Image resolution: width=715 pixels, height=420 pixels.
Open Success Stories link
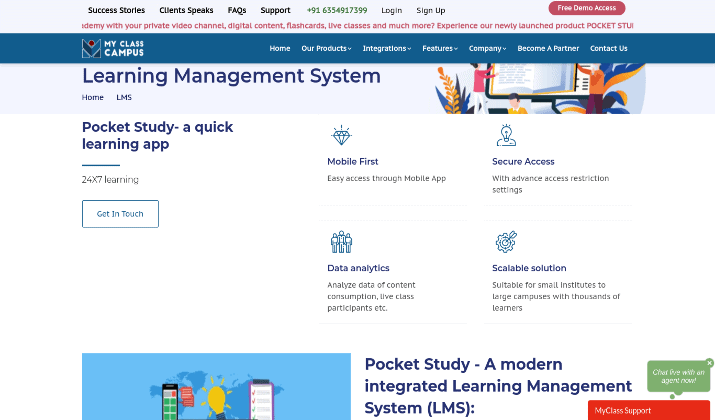[116, 10]
